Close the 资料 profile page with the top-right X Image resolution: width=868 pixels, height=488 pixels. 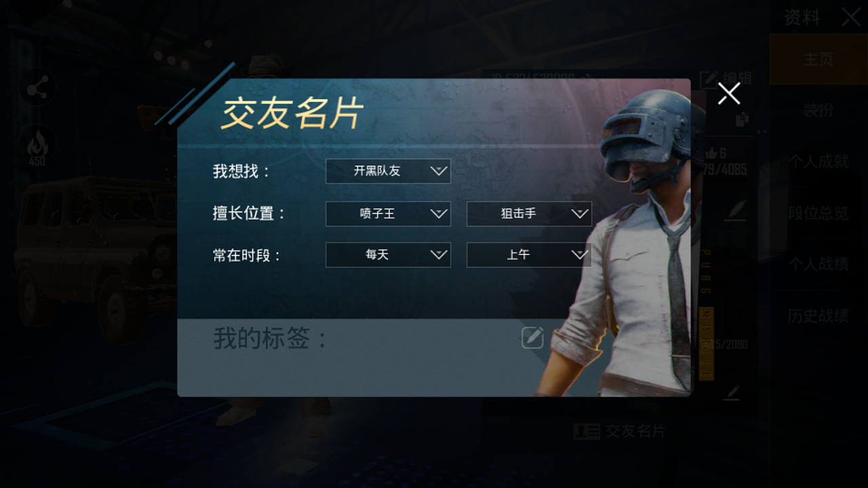pyautogui.click(x=851, y=17)
